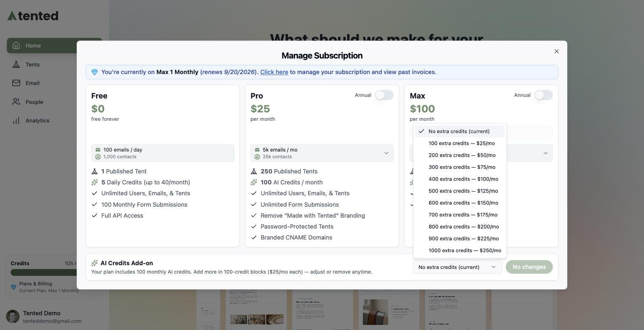Expand the Pro plan 5k emails dropdown
Screen dimensions: 644x330
tap(322, 153)
